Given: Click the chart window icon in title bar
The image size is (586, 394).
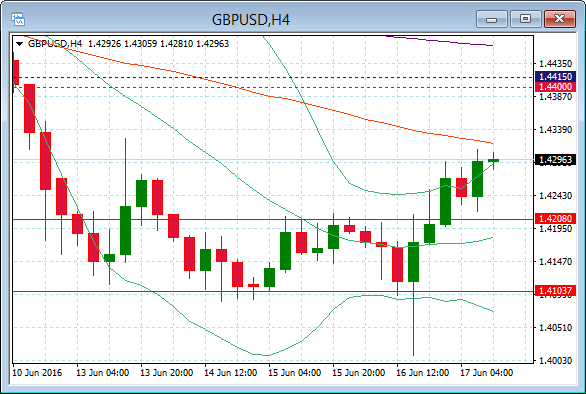Looking at the screenshot, I should coord(18,19).
